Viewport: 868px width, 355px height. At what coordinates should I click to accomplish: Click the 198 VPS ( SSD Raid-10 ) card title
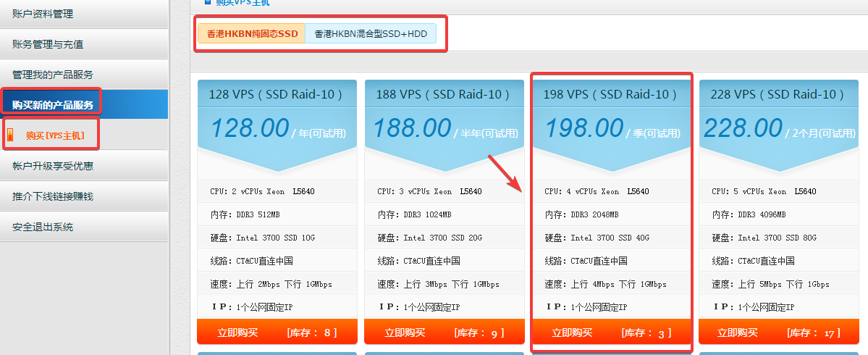pyautogui.click(x=612, y=94)
